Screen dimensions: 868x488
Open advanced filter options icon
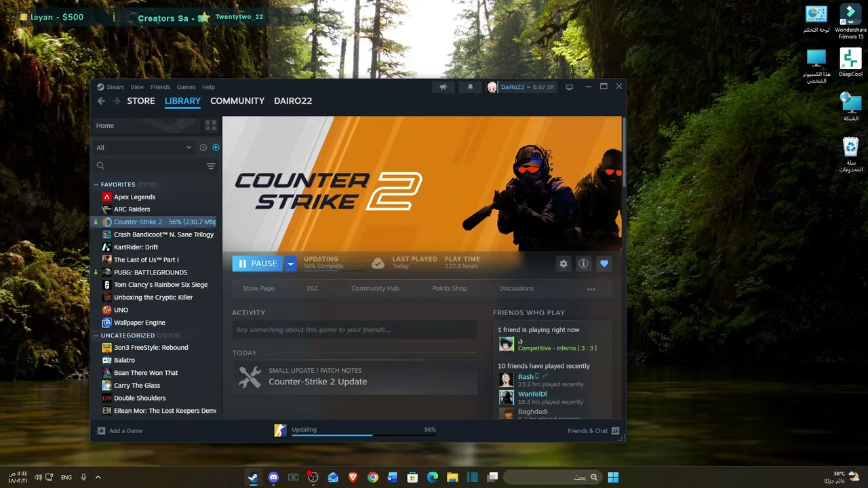click(x=211, y=166)
